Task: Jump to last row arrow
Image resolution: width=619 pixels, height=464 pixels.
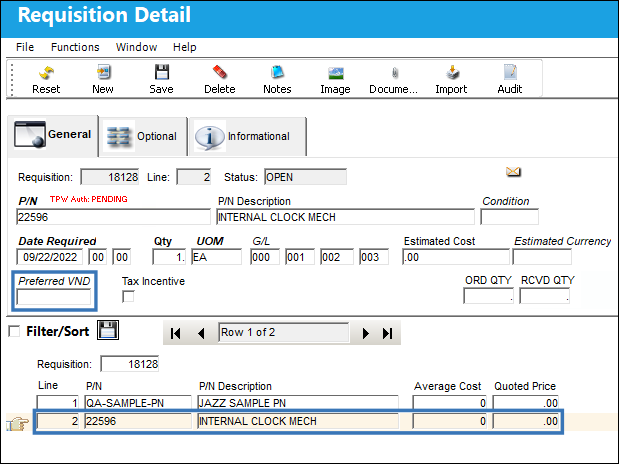Action: 387,333
